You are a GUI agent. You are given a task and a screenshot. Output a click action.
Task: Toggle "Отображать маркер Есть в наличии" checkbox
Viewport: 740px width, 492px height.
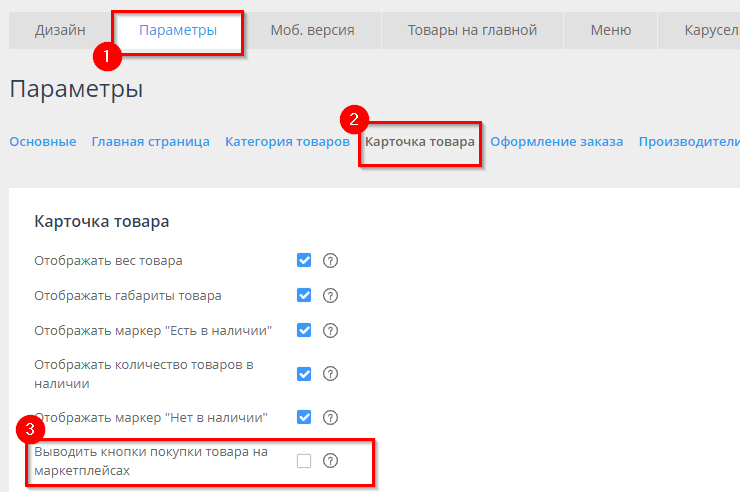pyautogui.click(x=304, y=330)
